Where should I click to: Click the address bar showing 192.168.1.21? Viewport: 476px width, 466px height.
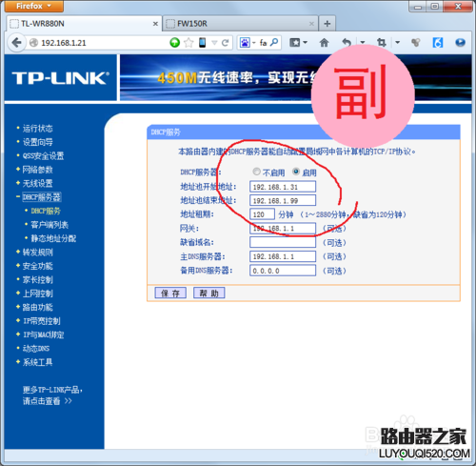point(105,43)
